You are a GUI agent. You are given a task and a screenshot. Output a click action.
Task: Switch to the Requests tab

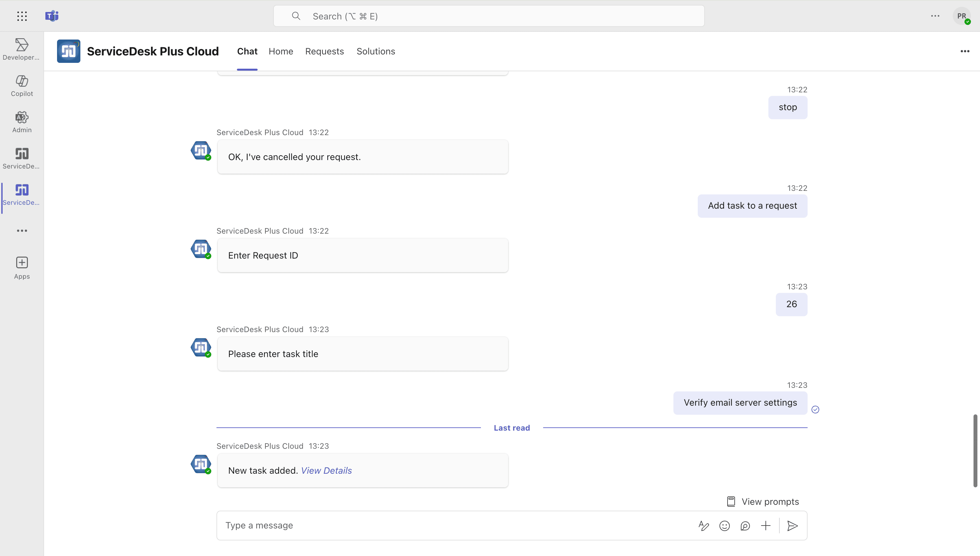click(x=324, y=51)
